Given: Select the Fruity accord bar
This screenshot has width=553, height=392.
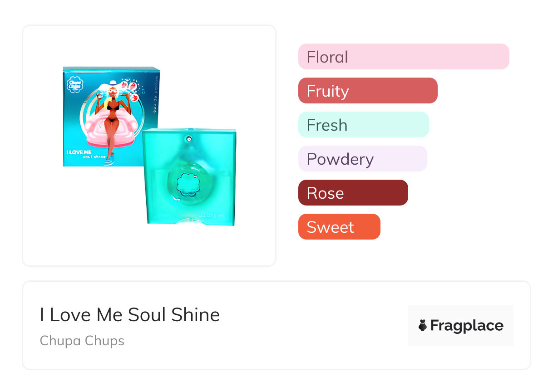Looking at the screenshot, I should tap(367, 91).
